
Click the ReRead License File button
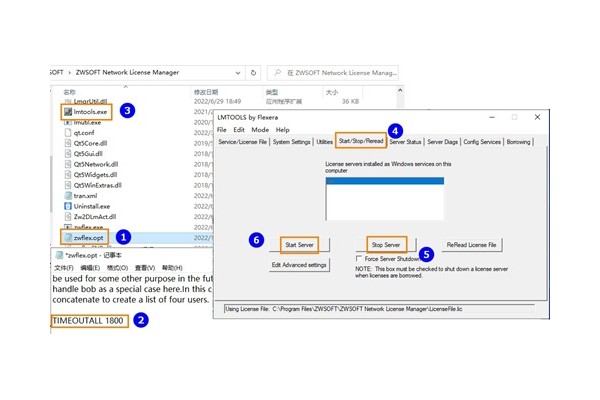pos(471,245)
